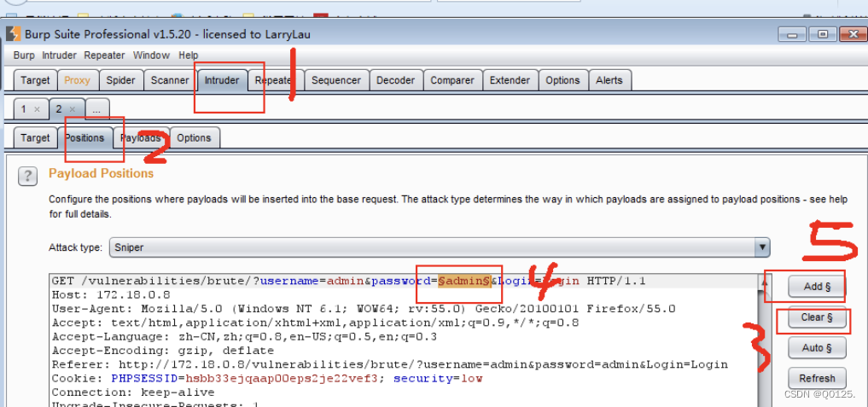
Task: Click the Refresh button
Action: click(817, 378)
